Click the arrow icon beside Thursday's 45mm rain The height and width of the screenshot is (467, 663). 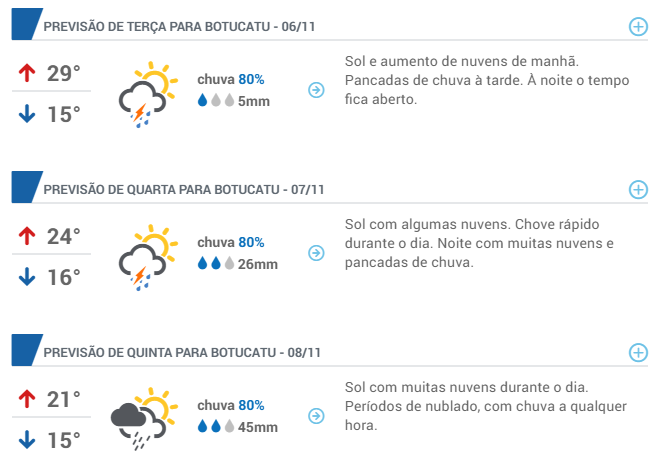click(316, 416)
